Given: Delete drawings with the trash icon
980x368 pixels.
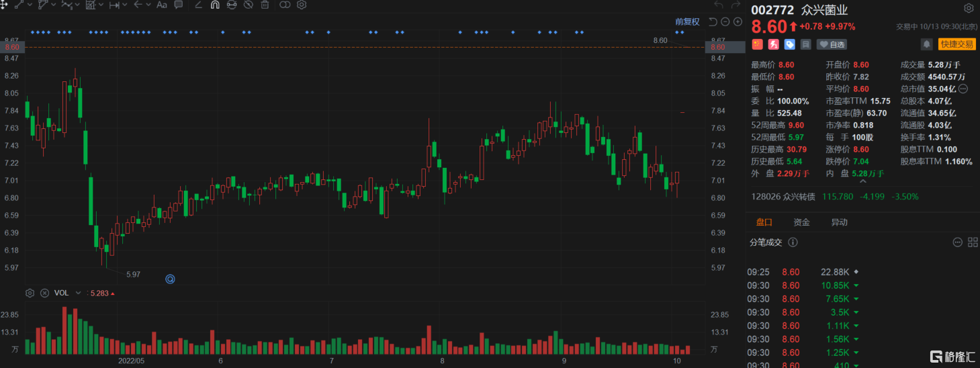Looking at the screenshot, I should click(265, 4).
